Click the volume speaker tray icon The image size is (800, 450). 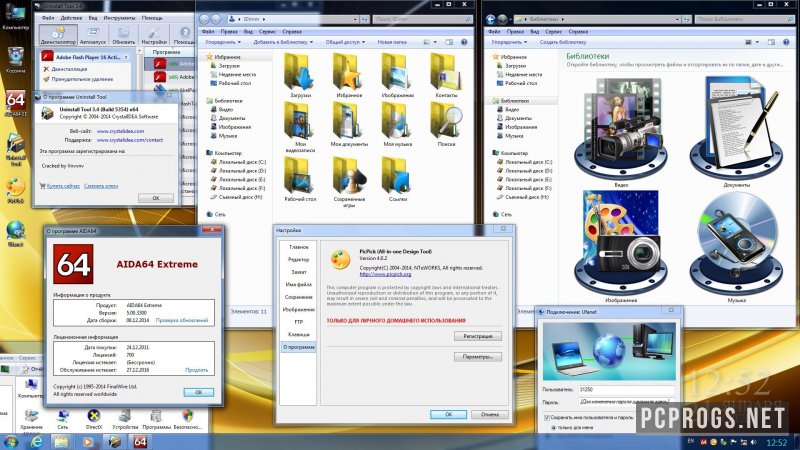click(x=754, y=442)
